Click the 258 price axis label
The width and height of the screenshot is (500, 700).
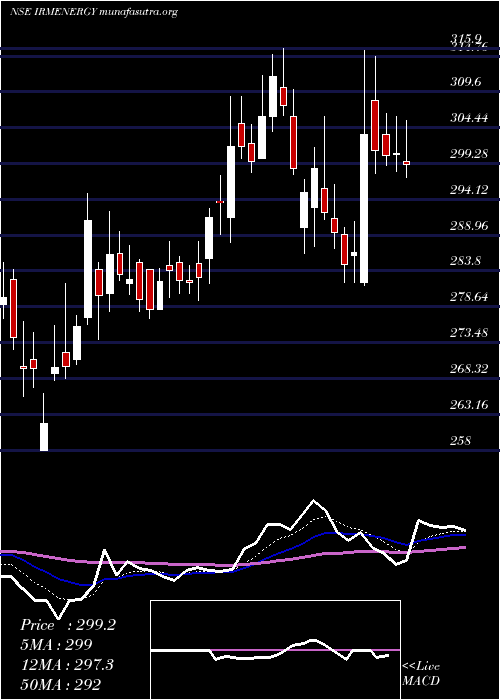tap(461, 441)
